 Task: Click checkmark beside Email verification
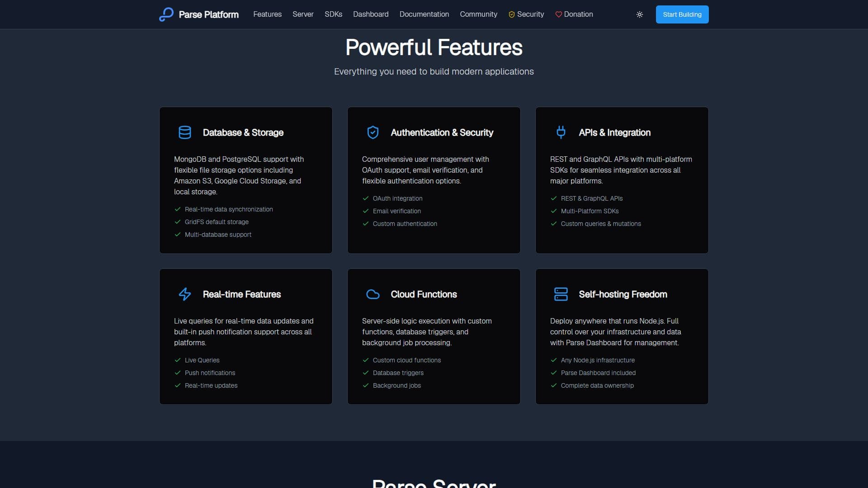366,211
